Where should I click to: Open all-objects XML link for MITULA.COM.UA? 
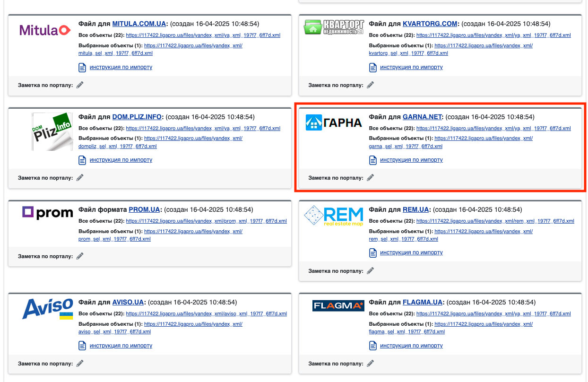(x=203, y=35)
